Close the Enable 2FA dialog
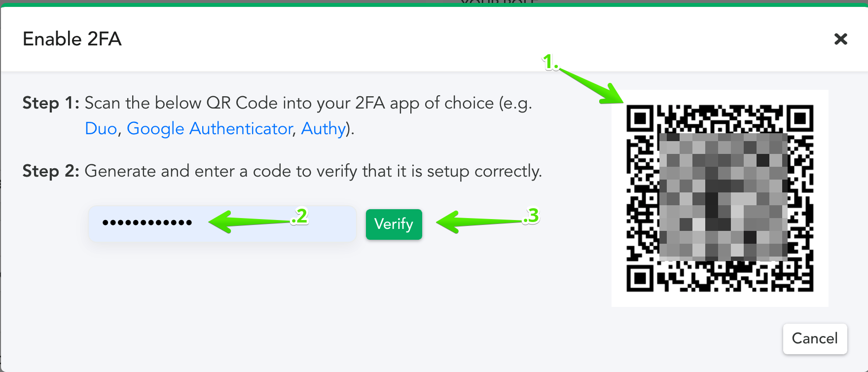The image size is (868, 372). tap(840, 39)
